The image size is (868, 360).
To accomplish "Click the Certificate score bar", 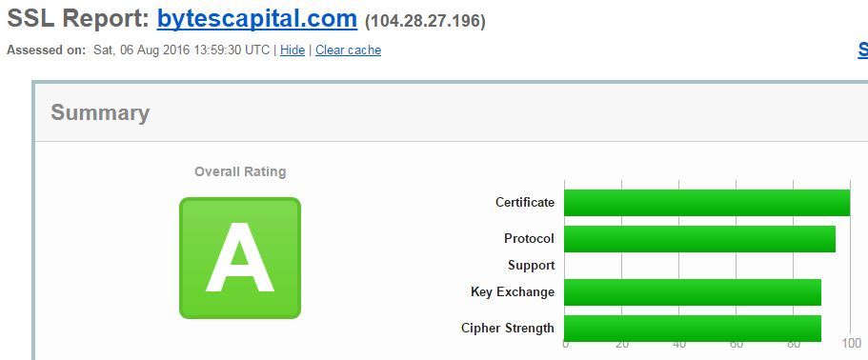I will [x=707, y=203].
